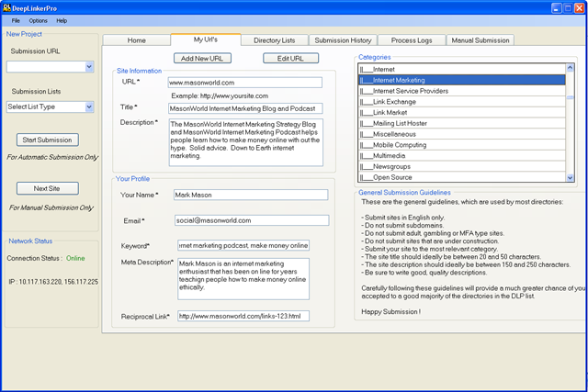Click the 'Example: http://www.yoursite.com' hint
The width and height of the screenshot is (588, 392).
(x=220, y=96)
